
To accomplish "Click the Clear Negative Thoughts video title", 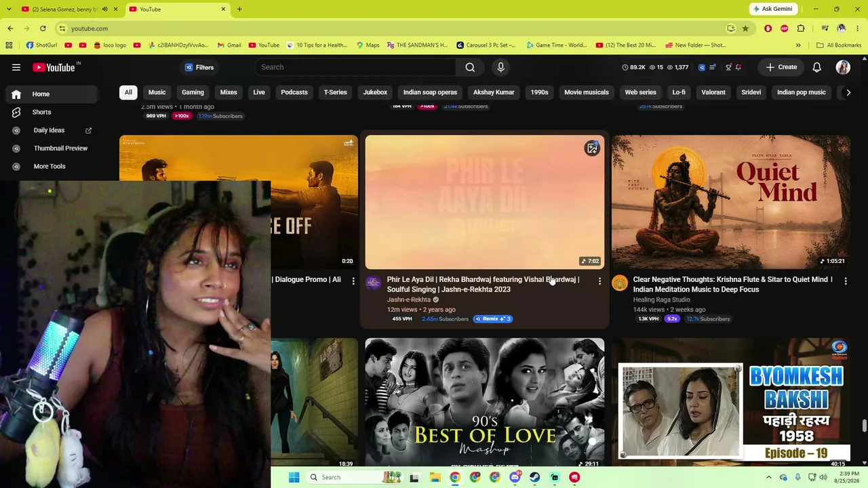I will [x=732, y=285].
